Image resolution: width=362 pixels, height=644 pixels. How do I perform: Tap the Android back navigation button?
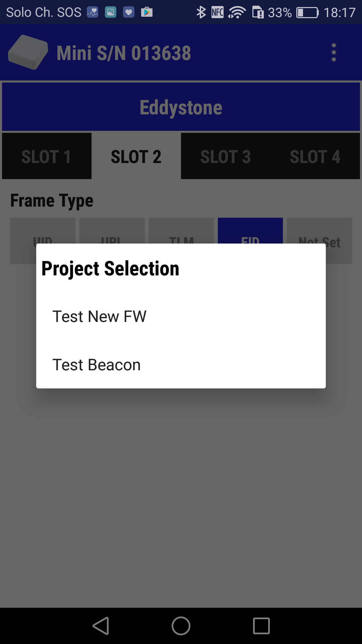point(101,626)
